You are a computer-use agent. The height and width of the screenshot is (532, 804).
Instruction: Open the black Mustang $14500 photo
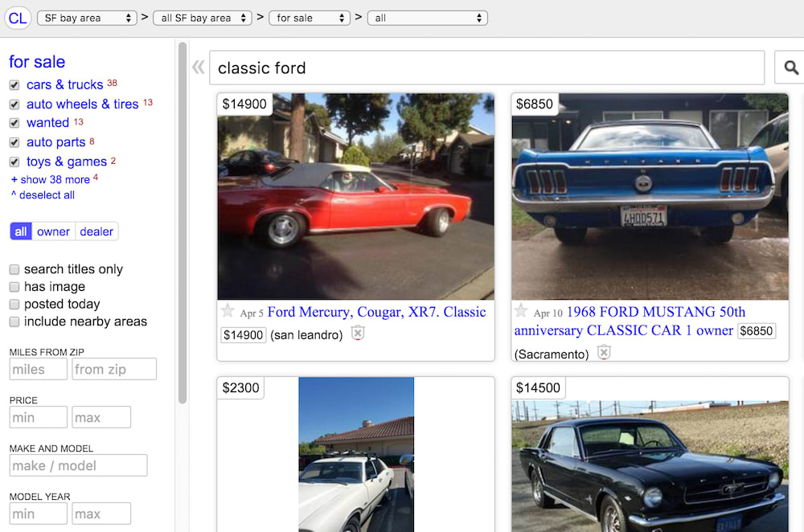[x=650, y=466]
